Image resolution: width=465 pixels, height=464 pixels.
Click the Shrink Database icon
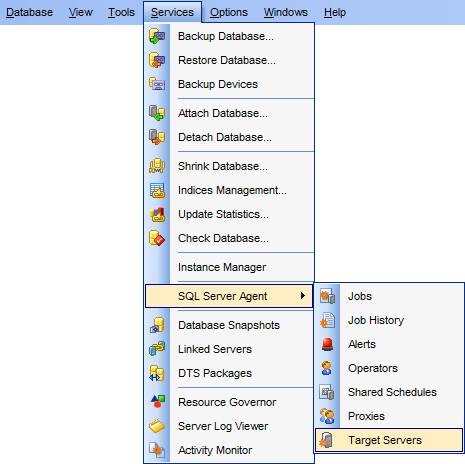pyautogui.click(x=157, y=166)
